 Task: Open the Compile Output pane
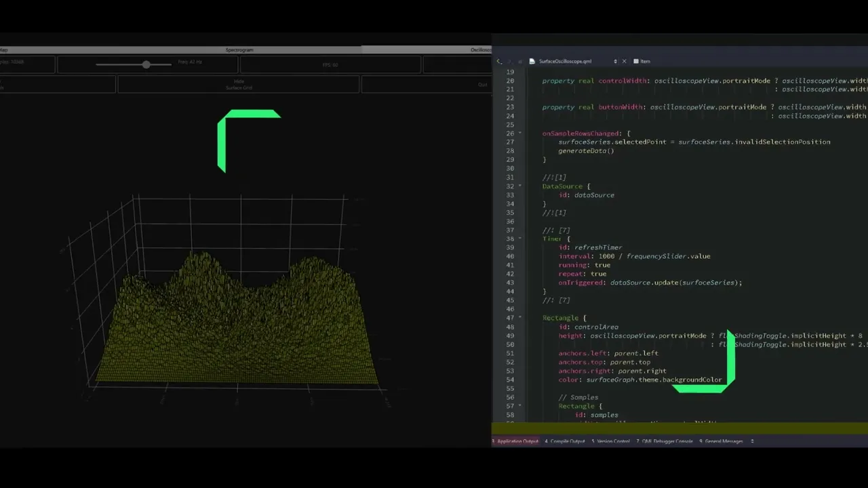tap(565, 441)
